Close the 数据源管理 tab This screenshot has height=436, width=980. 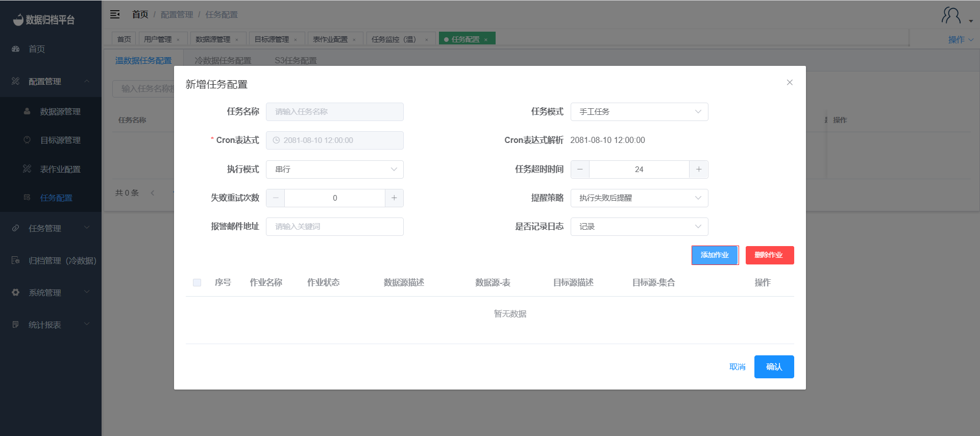237,40
